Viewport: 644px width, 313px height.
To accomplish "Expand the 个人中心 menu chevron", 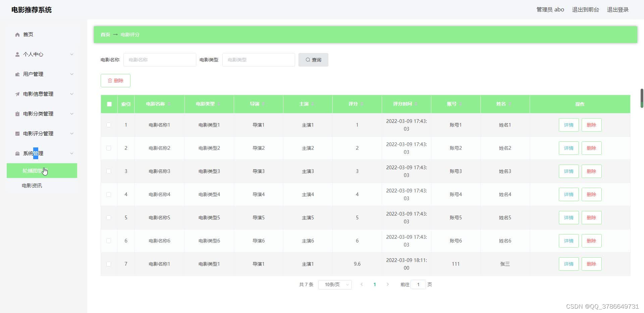I will (x=72, y=54).
